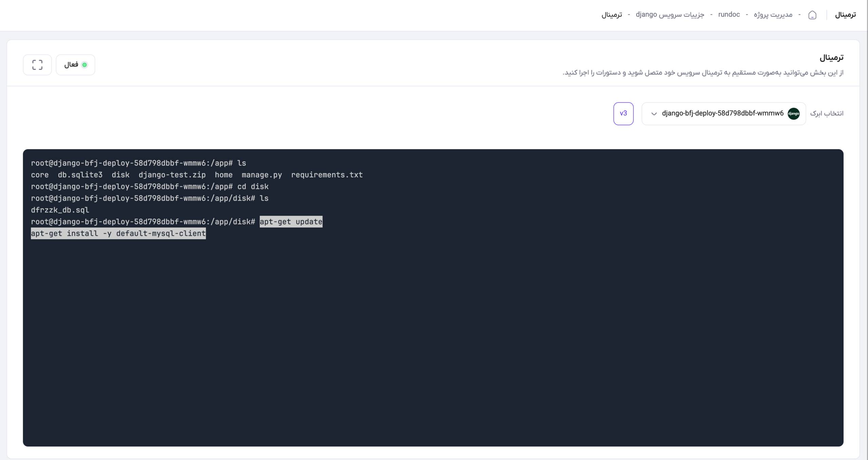
Task: Expand the django-bfj-deploy pod dropdown
Action: 724,114
